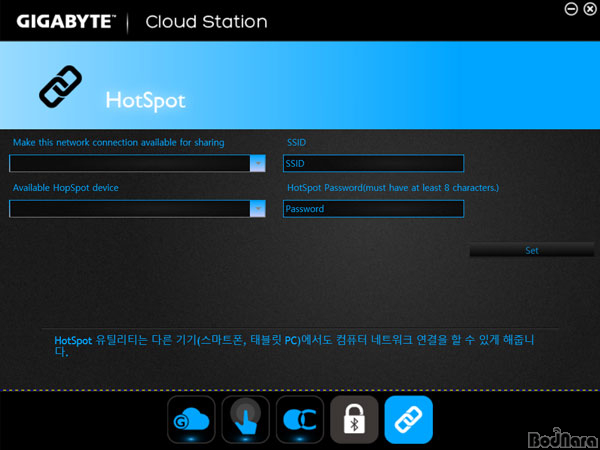Image resolution: width=600 pixels, height=450 pixels.
Task: Click the large HotSpot chain icon in header
Action: point(60,86)
